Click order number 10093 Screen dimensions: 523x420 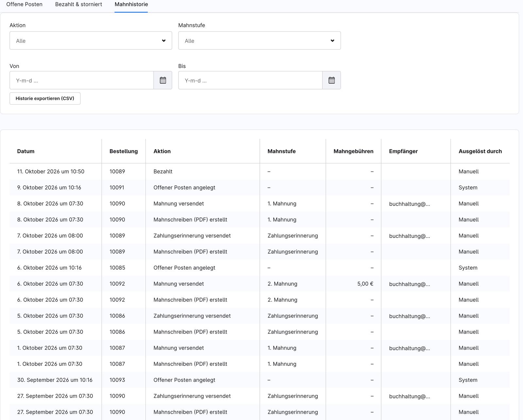pos(117,380)
